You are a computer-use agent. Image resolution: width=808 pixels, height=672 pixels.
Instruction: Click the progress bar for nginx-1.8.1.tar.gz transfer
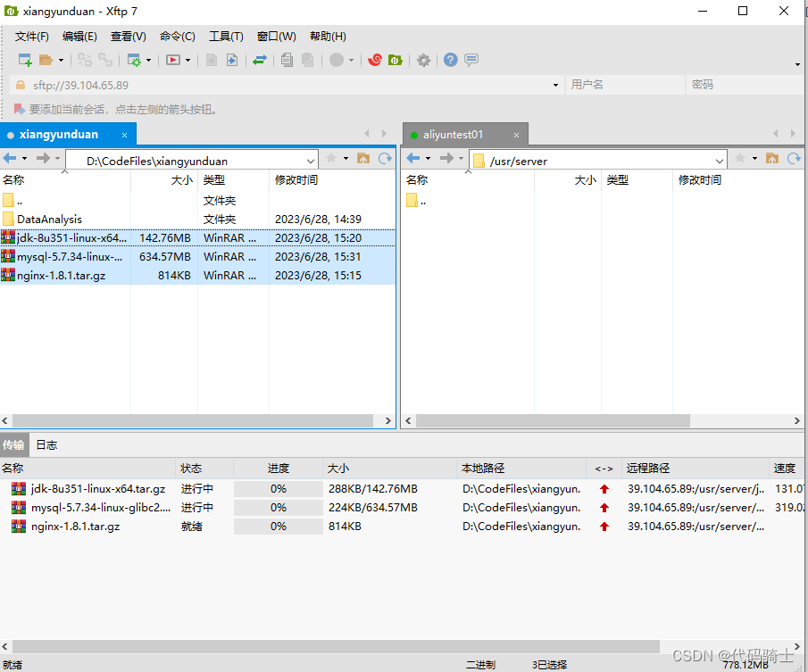(x=278, y=526)
